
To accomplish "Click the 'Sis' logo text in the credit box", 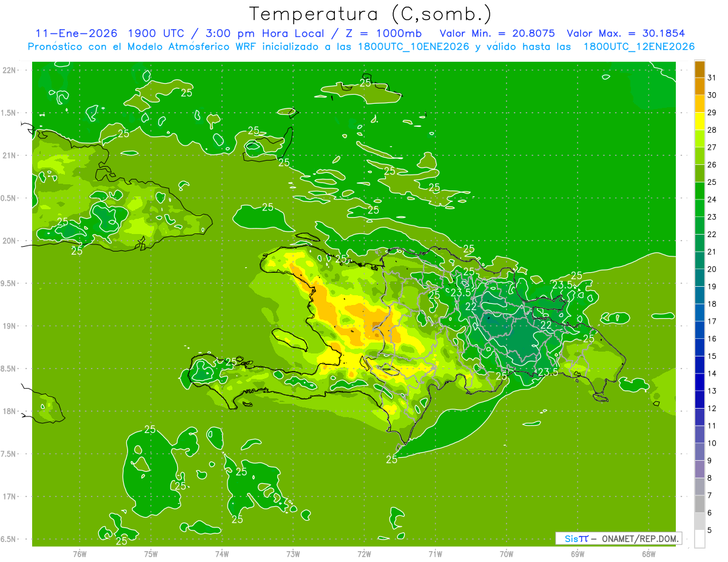I will pyautogui.click(x=571, y=538).
